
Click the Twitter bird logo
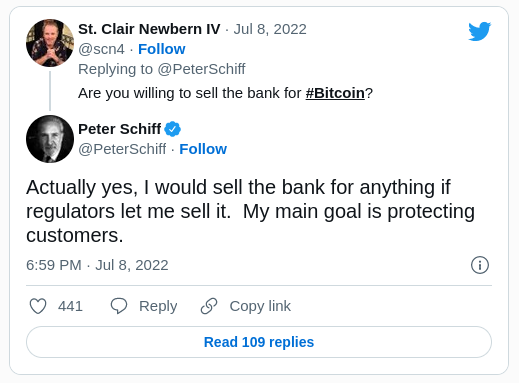pyautogui.click(x=479, y=31)
